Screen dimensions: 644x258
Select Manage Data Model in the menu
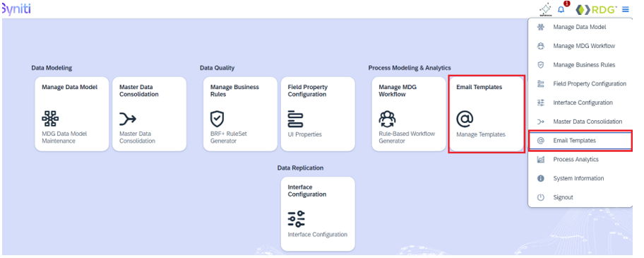(x=580, y=27)
